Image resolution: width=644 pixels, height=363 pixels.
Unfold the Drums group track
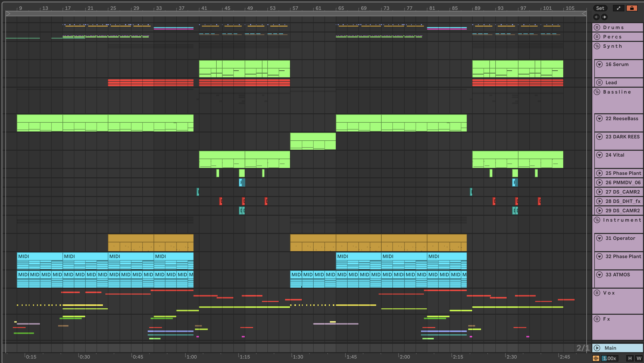pyautogui.click(x=597, y=27)
